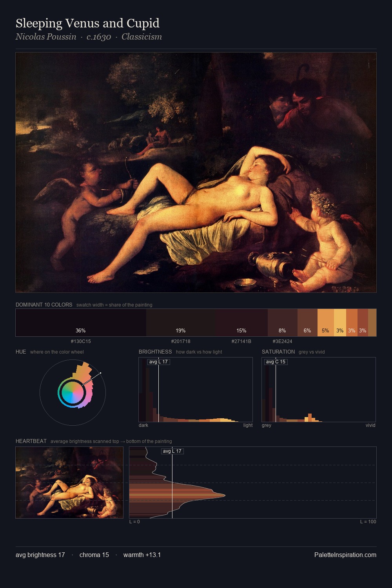
Task: Click the "L = 0" axis label
Action: (x=134, y=522)
